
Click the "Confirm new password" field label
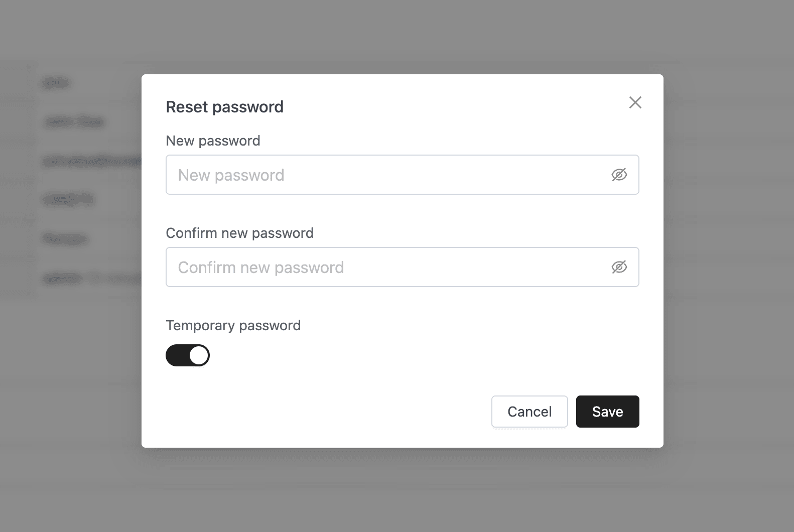[239, 233]
